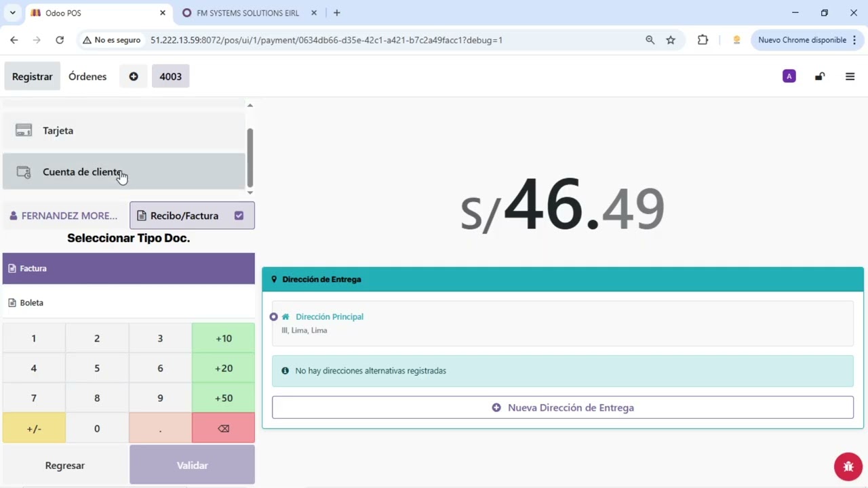868x488 pixels.
Task: Choose Cuenta de cliente payment method
Action: tap(123, 171)
